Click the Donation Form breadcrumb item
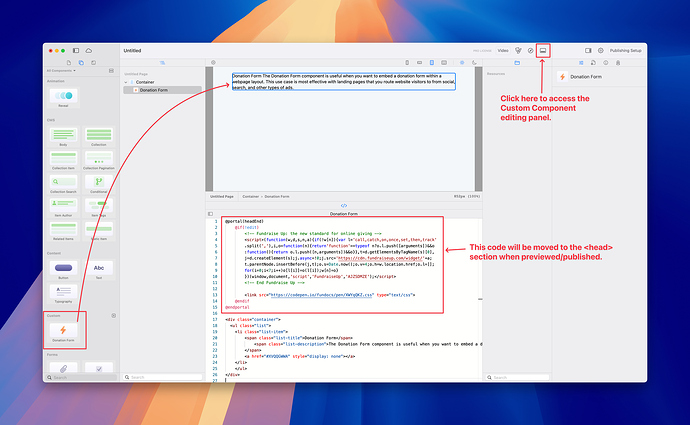Image resolution: width=690 pixels, height=425 pixels. click(x=277, y=197)
